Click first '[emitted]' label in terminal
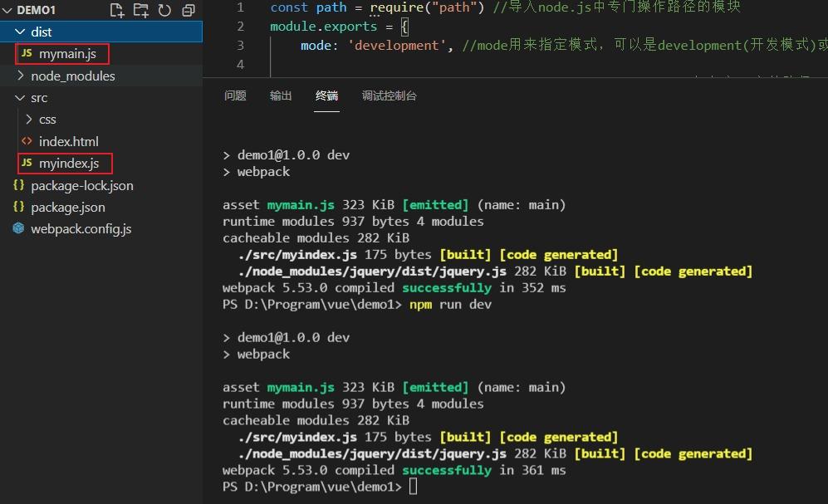 point(435,205)
